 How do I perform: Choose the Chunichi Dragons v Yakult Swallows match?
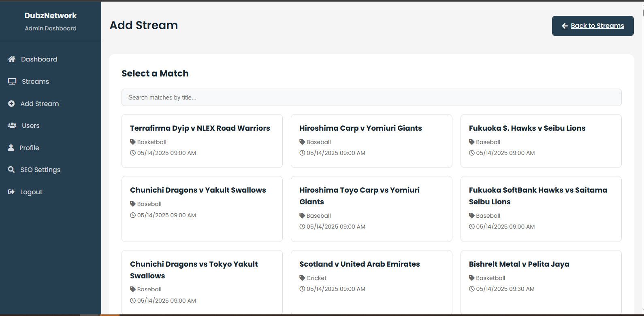[x=202, y=208]
